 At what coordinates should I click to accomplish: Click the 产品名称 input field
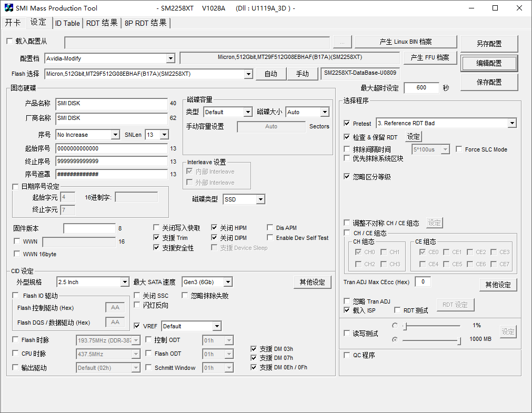click(x=111, y=104)
